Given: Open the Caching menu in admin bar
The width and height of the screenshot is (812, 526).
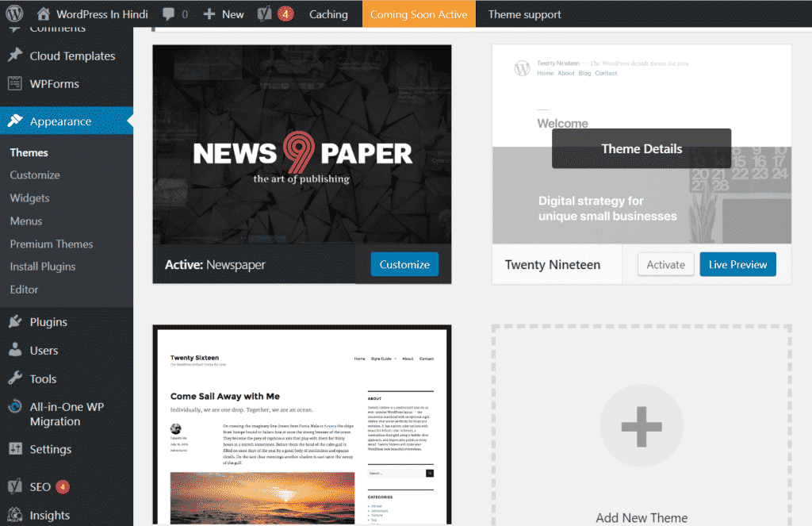Looking at the screenshot, I should pyautogui.click(x=328, y=14).
